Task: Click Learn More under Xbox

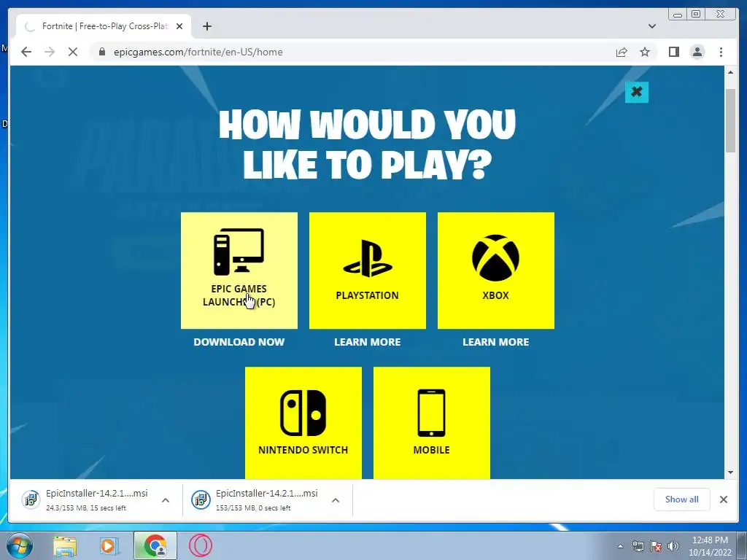Action: click(x=496, y=342)
